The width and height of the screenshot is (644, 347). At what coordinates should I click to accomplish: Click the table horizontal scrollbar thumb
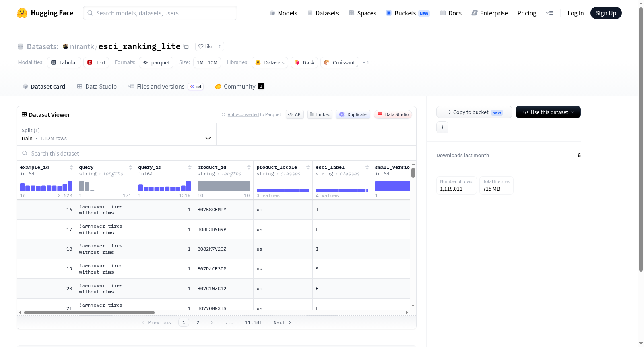[x=89, y=312]
